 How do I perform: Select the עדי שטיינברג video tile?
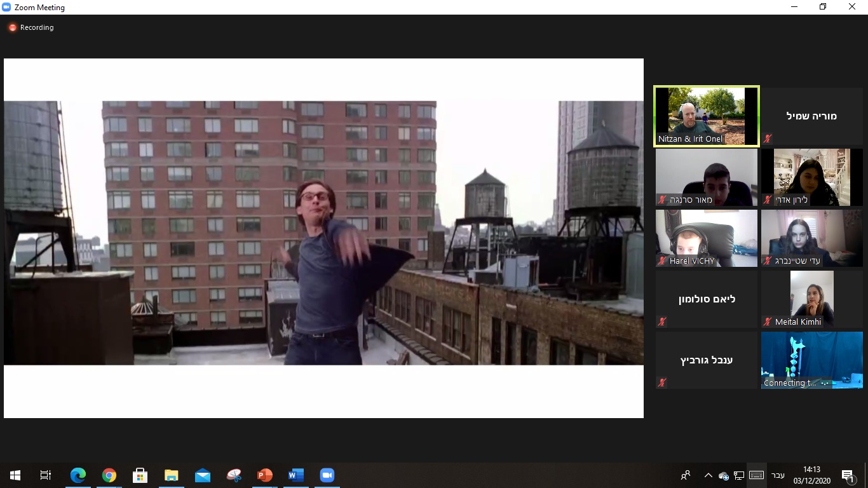(x=812, y=238)
